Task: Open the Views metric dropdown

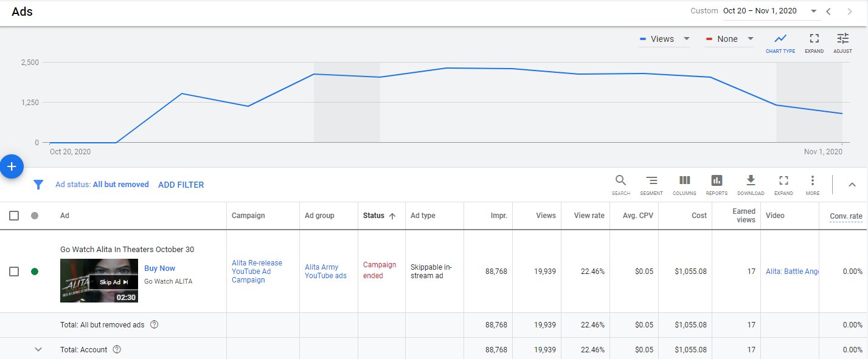Action: [664, 39]
